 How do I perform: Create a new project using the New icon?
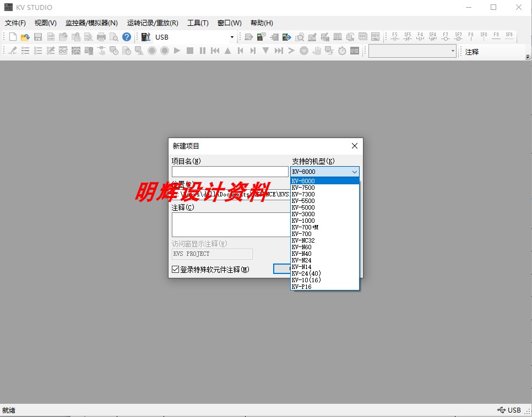click(x=13, y=37)
